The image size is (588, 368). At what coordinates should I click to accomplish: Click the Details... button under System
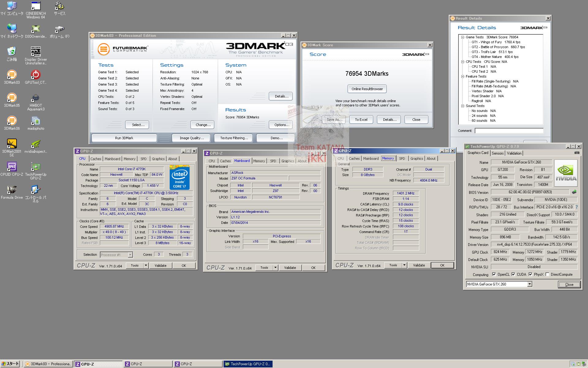(x=281, y=96)
